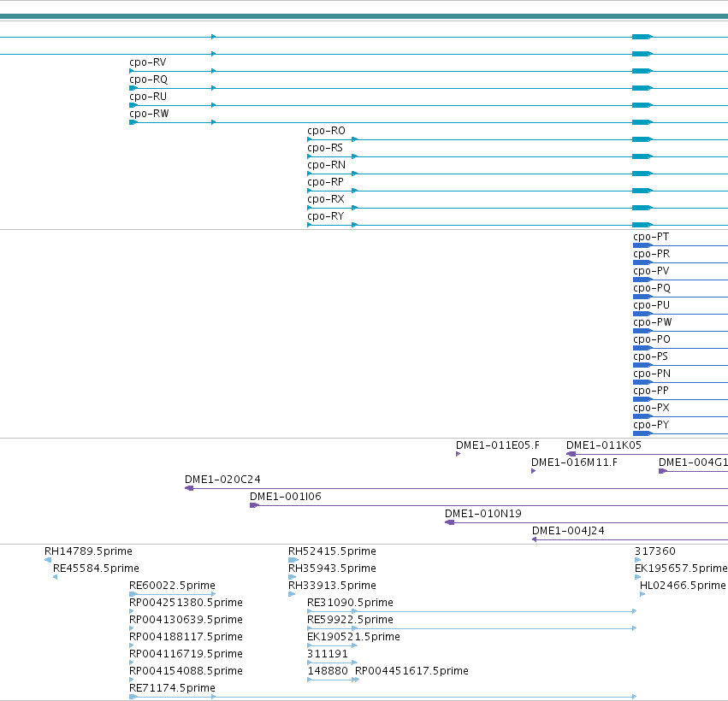The image size is (728, 701).
Task: Open the RH33913.5prime EST label
Action: click(x=332, y=586)
